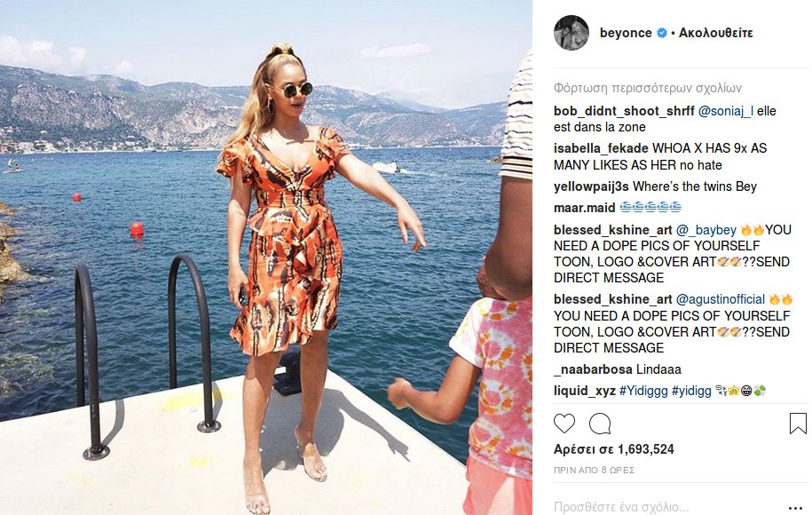The height and width of the screenshot is (515, 812).
Task: Click the main photo of the post
Action: coord(266,257)
